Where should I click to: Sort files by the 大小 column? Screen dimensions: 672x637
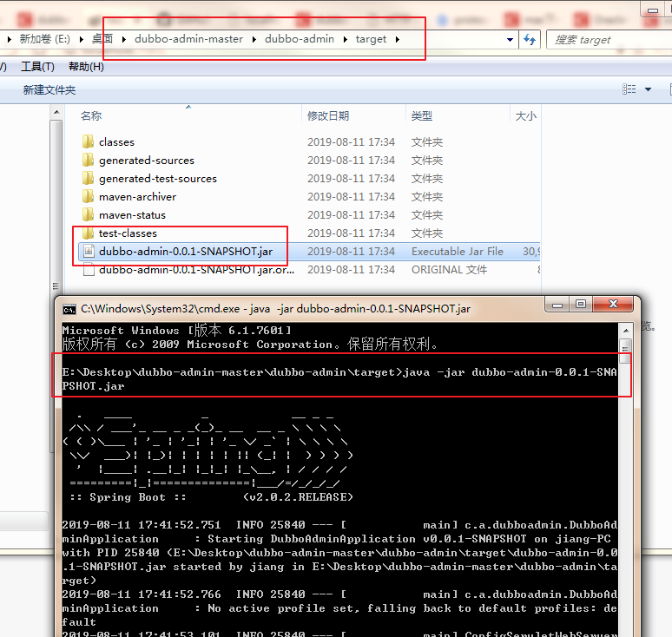coord(525,115)
